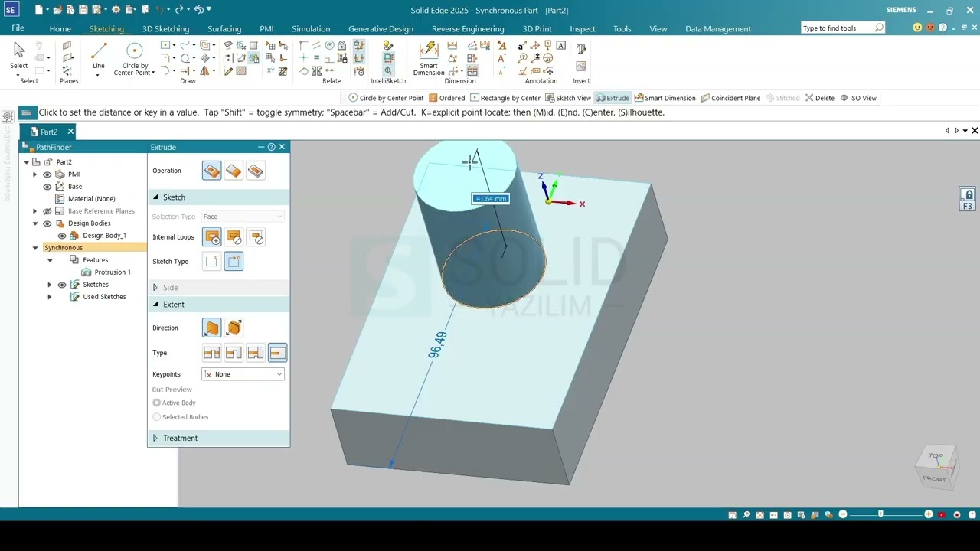The width and height of the screenshot is (980, 551).
Task: Toggle visibility of Design Body_1
Action: [62, 236]
